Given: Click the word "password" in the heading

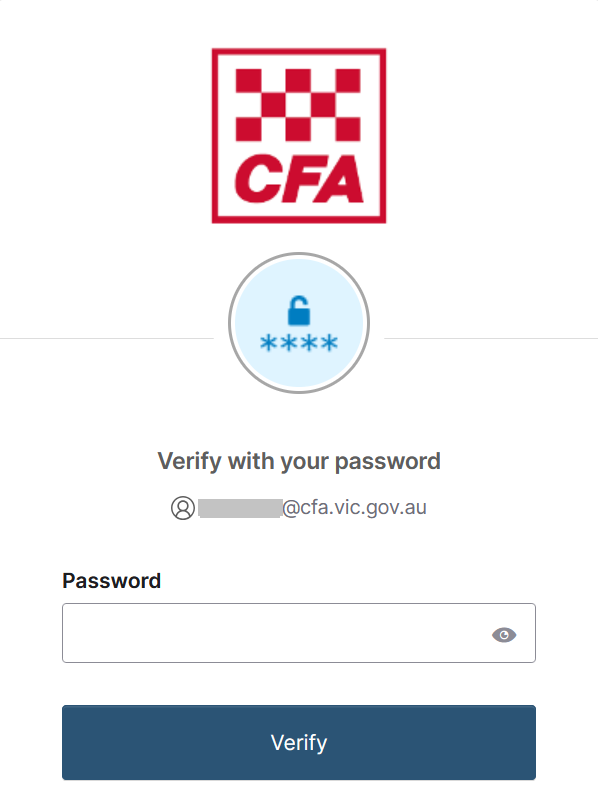Looking at the screenshot, I should (x=388, y=462).
